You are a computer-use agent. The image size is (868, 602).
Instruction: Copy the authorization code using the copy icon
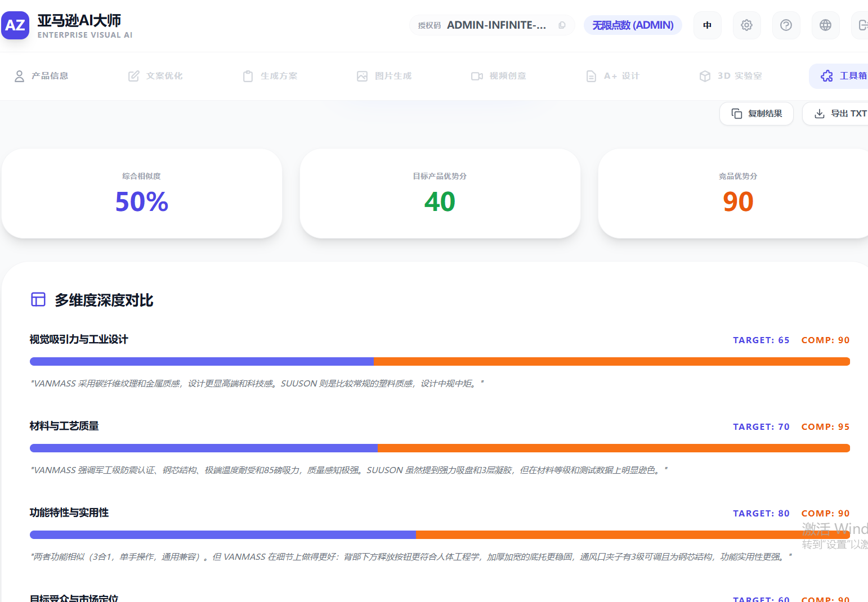[562, 25]
